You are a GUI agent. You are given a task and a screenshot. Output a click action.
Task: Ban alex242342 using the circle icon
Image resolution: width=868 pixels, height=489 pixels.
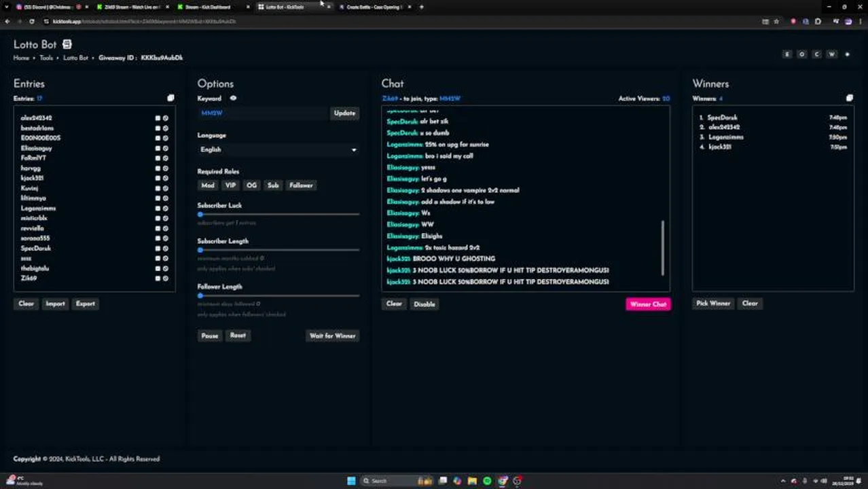pos(165,118)
